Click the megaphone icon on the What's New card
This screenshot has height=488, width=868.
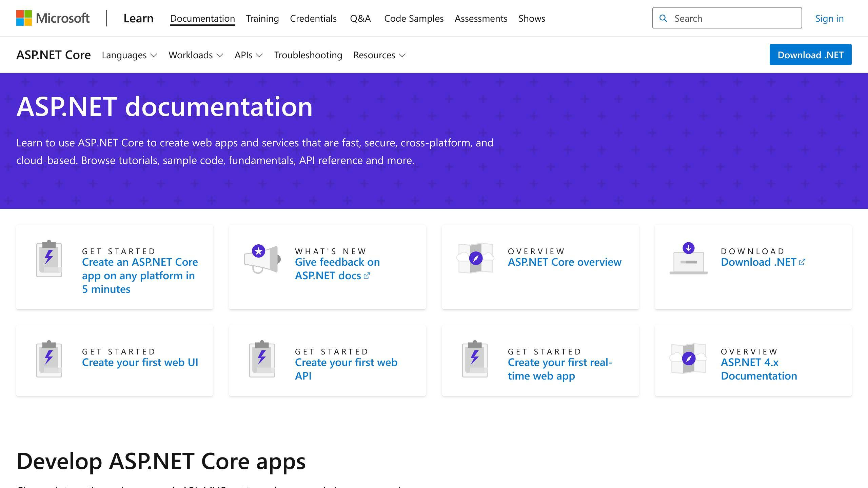(262, 258)
